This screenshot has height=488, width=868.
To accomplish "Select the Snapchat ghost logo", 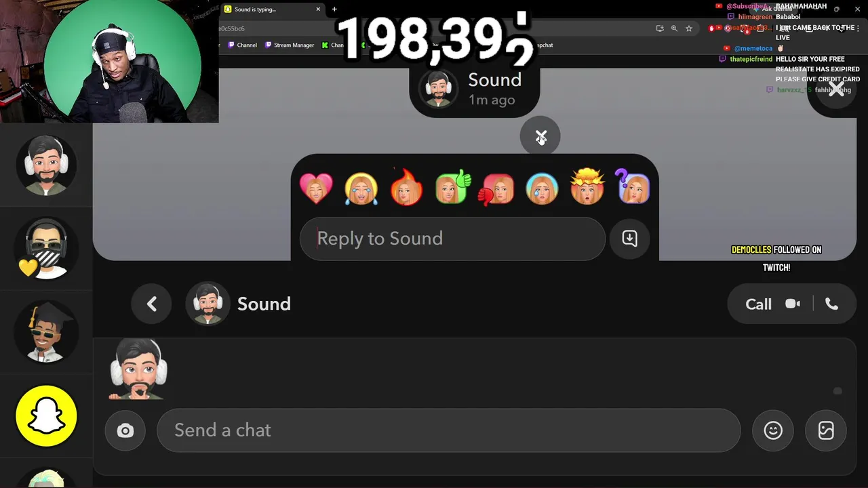I will coord(46,415).
